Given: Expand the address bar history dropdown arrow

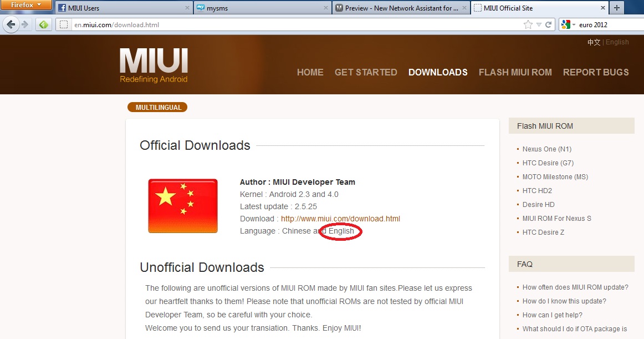Looking at the screenshot, I should (539, 24).
